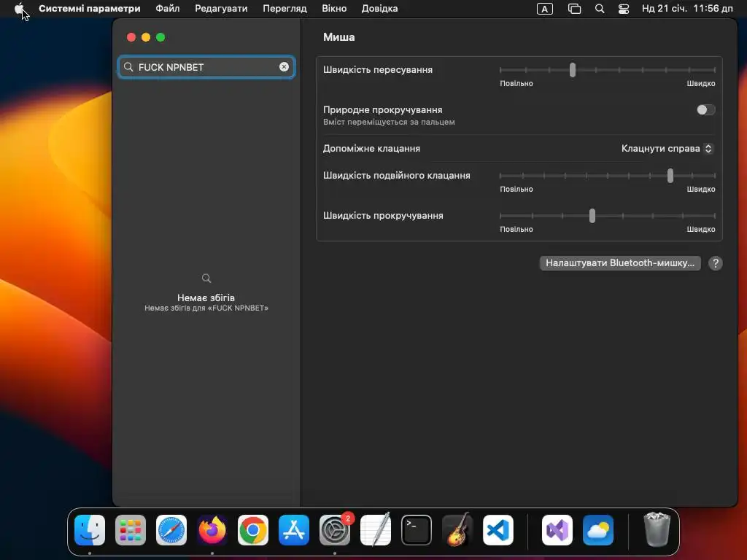Screen dimensions: 747x560
Task: Launch Safari from the Dock
Action: point(171,530)
